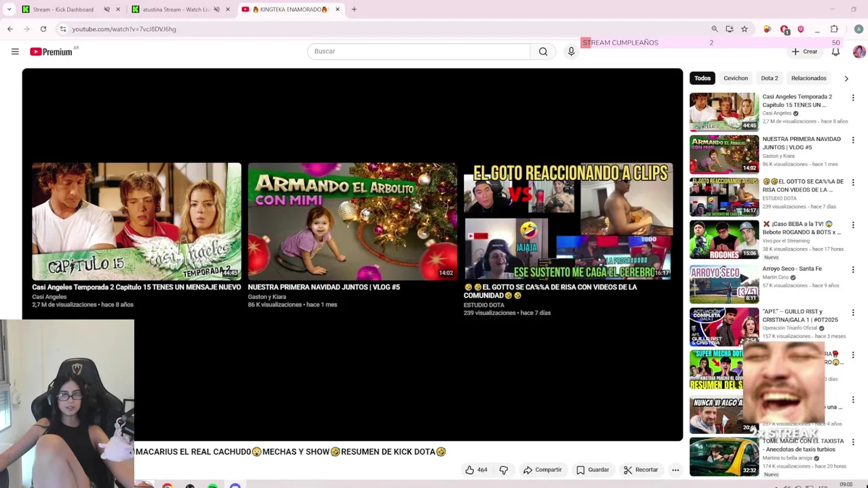Open sidebar Casi Angeles Temporada 2 thumbnail
868x488 pixels.
(x=724, y=112)
